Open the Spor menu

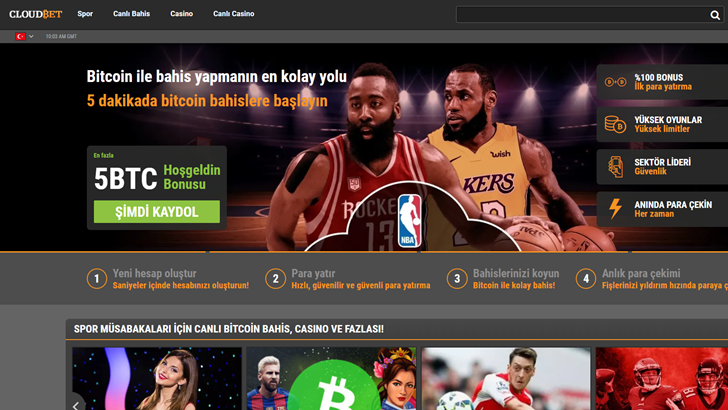[85, 14]
